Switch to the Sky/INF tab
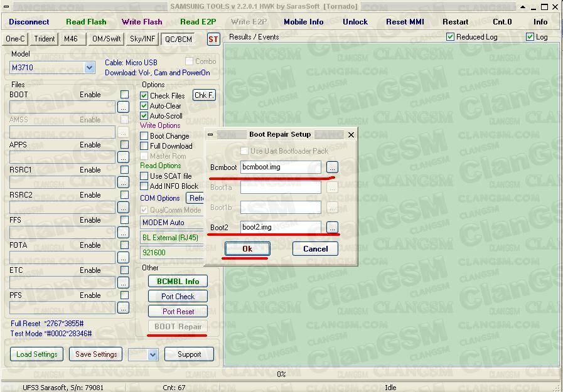 click(x=142, y=39)
